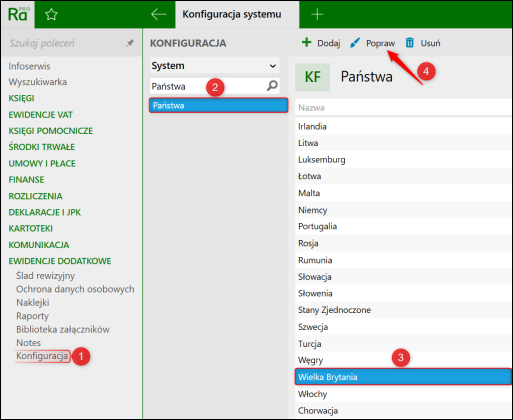Click the magnifier icon in Państwa search
513x420 pixels.
pyautogui.click(x=272, y=86)
